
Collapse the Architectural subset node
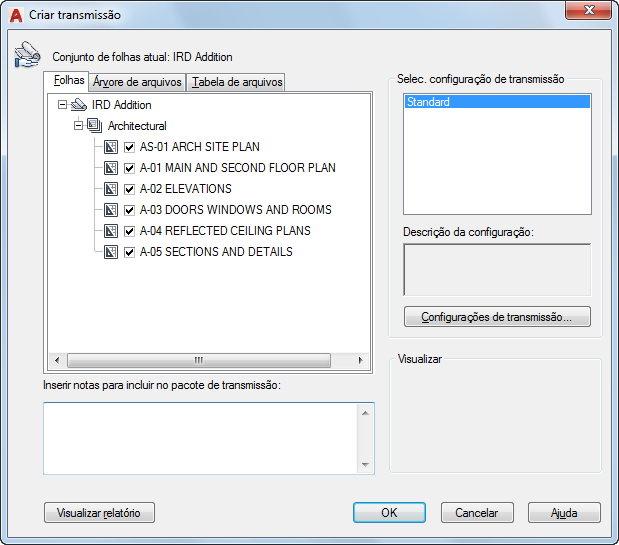(x=79, y=125)
